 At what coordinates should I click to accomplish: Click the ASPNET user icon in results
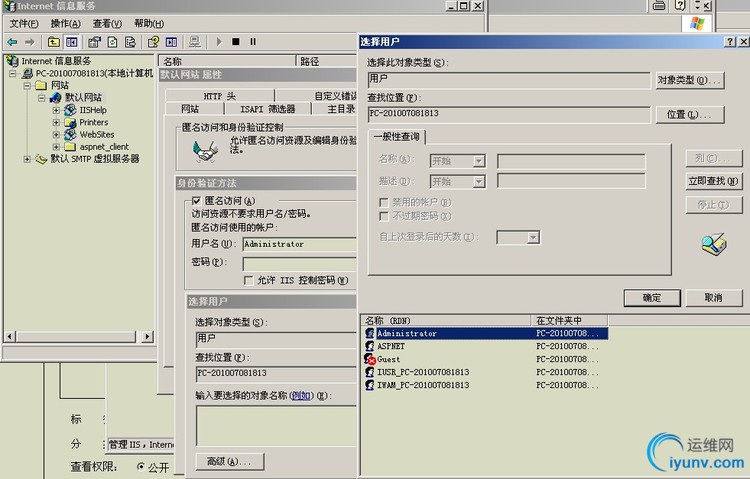click(369, 346)
